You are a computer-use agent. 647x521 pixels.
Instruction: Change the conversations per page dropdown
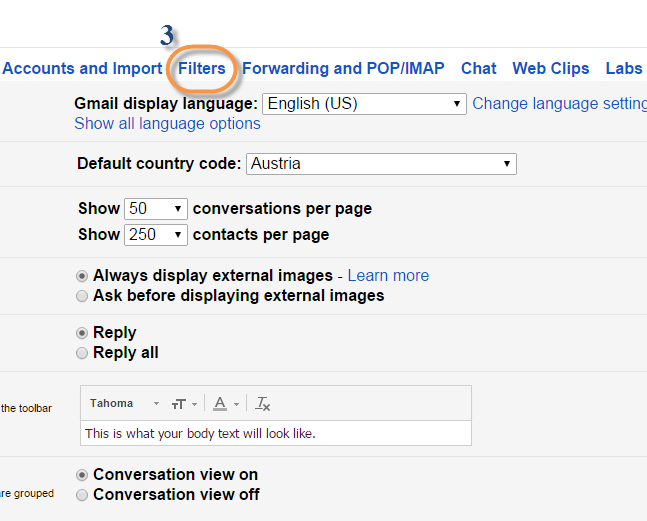coord(156,209)
